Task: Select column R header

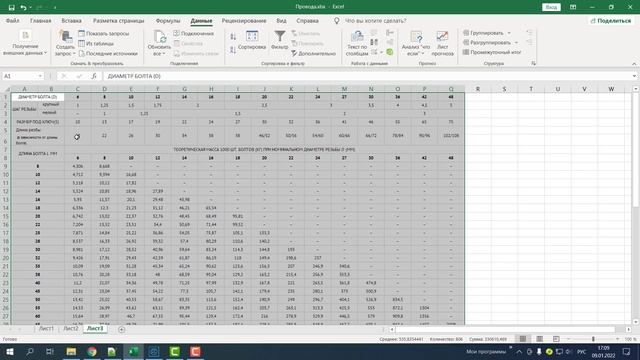Action: point(478,89)
